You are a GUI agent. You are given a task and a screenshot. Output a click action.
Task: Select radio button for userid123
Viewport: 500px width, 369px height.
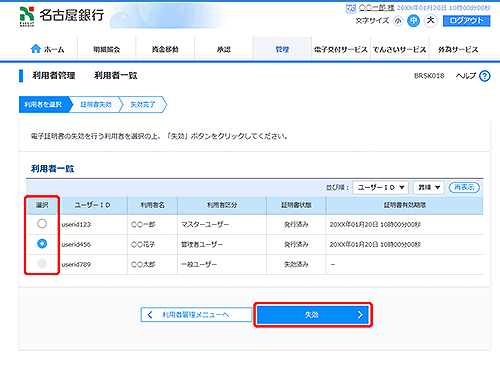coord(42,224)
